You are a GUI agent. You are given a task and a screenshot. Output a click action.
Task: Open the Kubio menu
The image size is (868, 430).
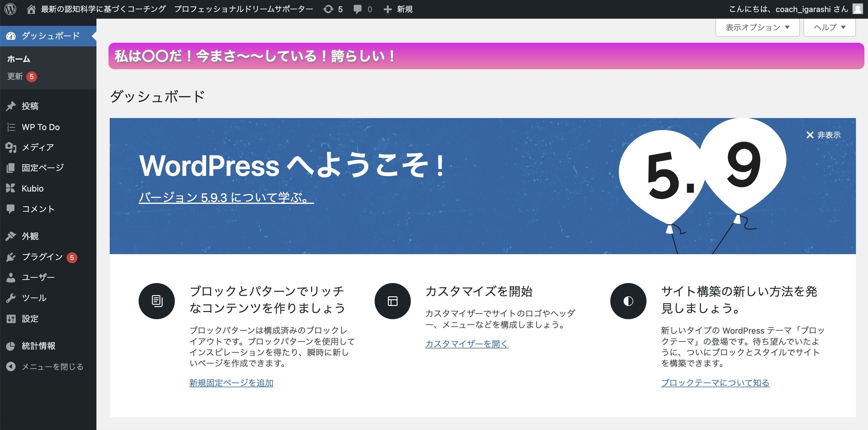tap(48, 188)
